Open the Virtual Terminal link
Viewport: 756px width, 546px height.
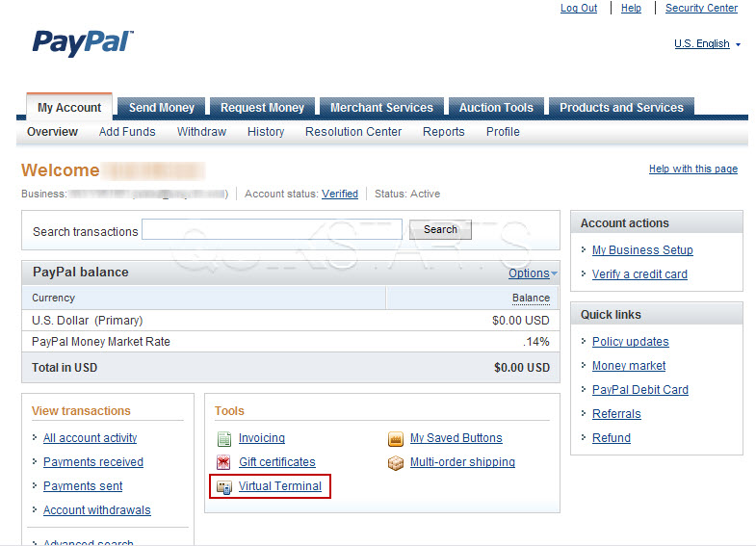pyautogui.click(x=280, y=486)
